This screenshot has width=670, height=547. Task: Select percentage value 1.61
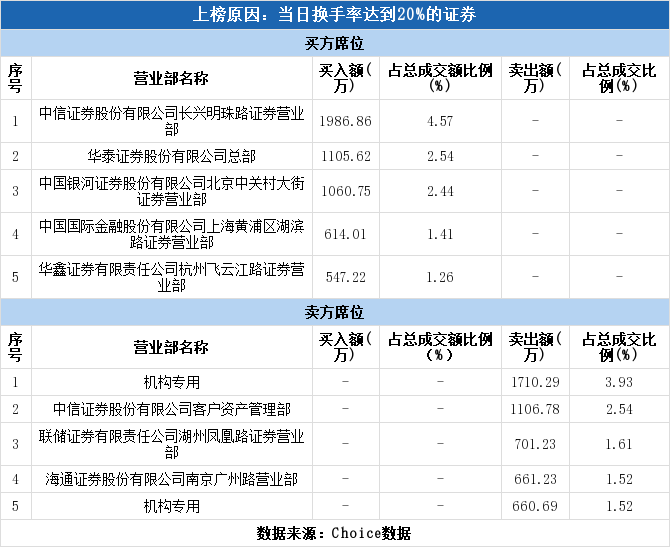619,444
